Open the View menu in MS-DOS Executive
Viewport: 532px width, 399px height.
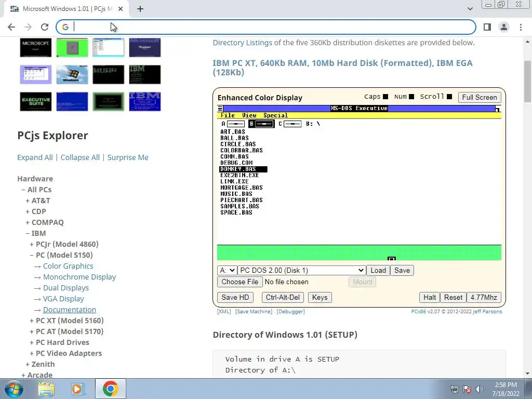249,115
